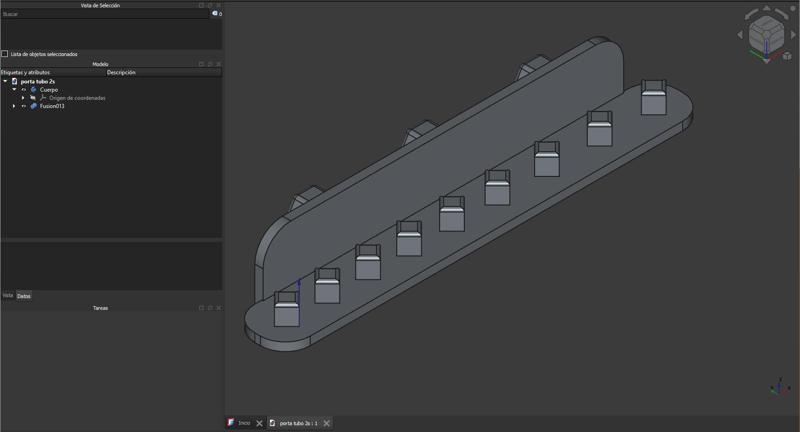Float the Tareas panel
The width and height of the screenshot is (800, 432).
coord(210,308)
